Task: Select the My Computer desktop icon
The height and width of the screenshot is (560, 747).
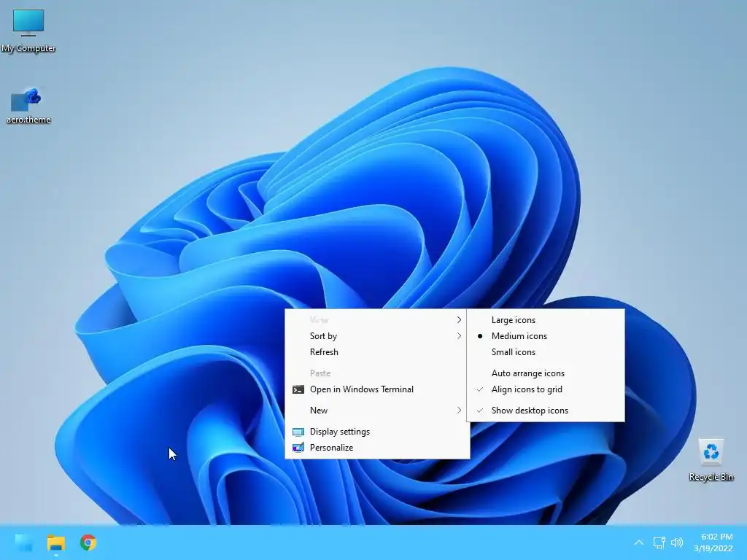Action: pyautogui.click(x=28, y=31)
